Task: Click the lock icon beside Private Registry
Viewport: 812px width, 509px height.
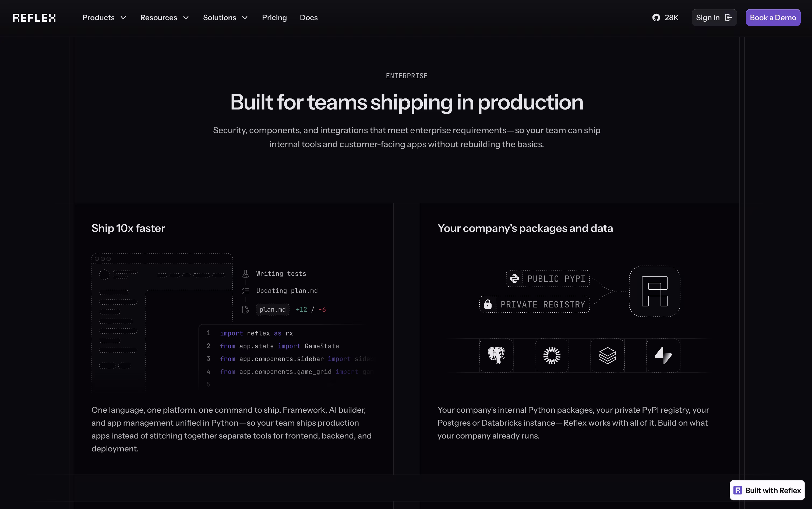Action: click(x=488, y=304)
